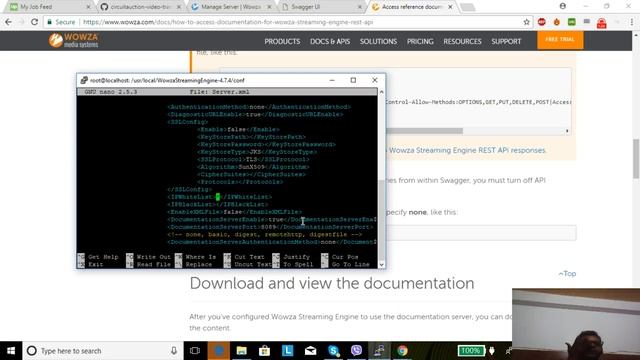The image size is (640, 360).
Task: Click the orange flame extension icon
Action: (557, 22)
